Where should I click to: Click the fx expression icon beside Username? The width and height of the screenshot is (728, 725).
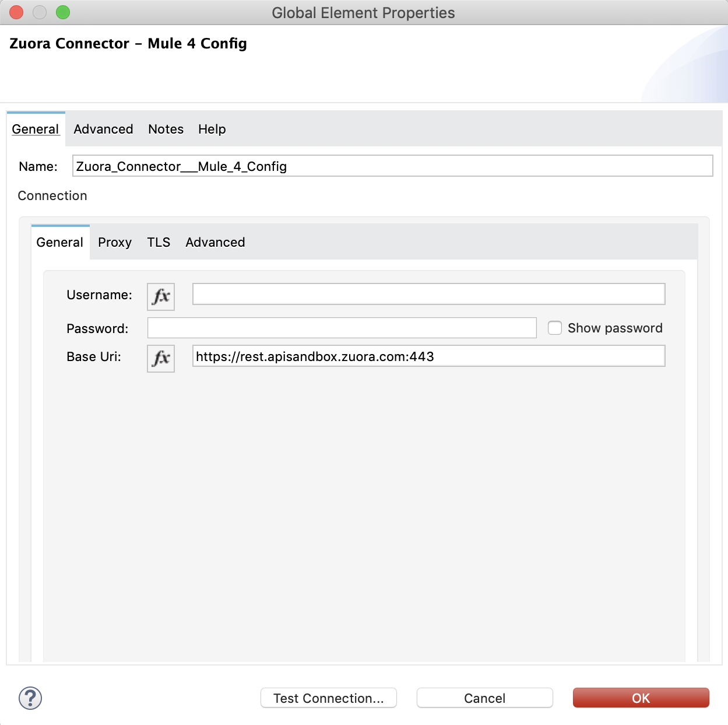click(160, 296)
